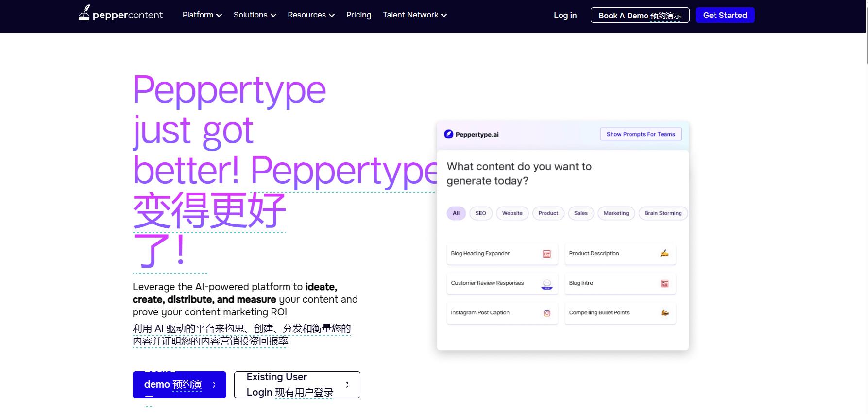Viewport: 868px width, 414px height.
Task: Select the SEO category filter
Action: click(481, 213)
